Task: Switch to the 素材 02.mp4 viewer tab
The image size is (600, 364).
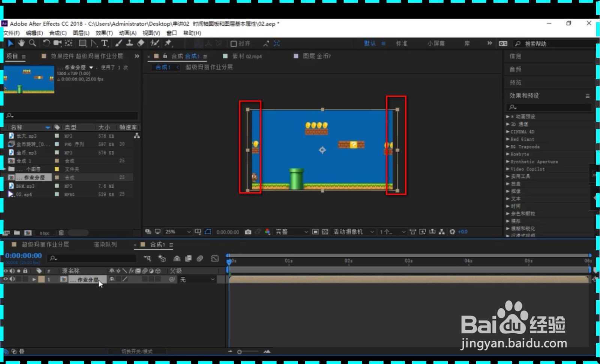Action: pyautogui.click(x=247, y=56)
